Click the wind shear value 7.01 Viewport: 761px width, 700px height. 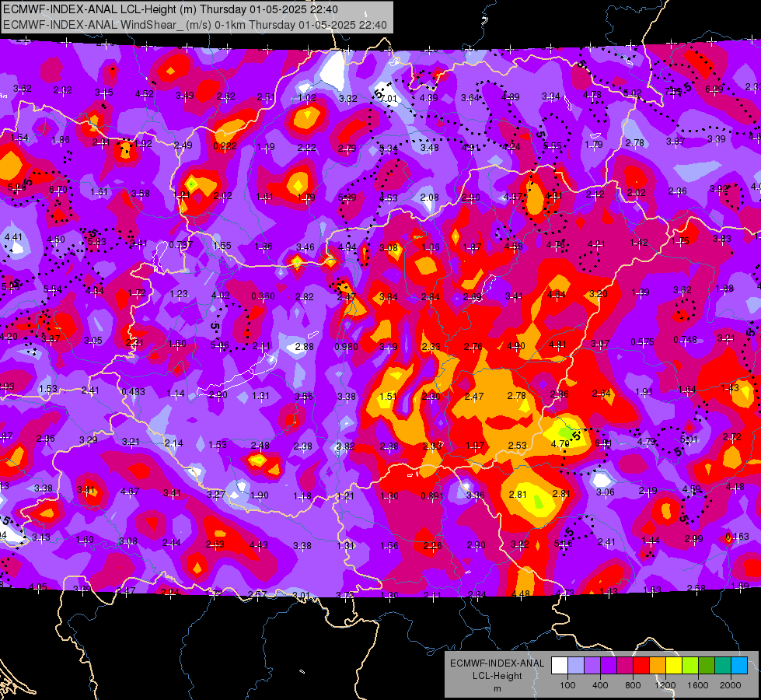[x=389, y=98]
